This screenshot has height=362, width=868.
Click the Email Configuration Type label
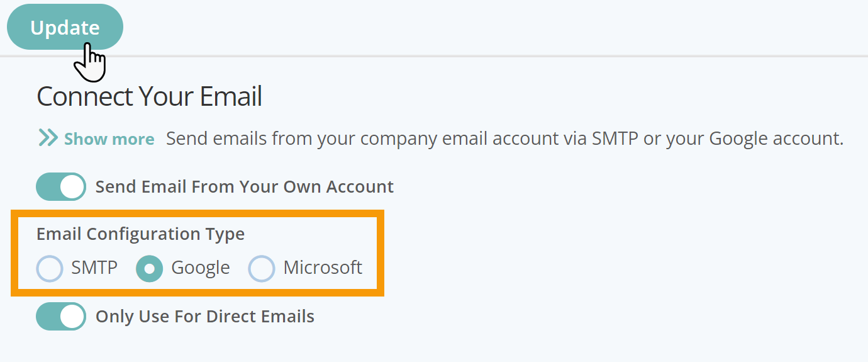pyautogui.click(x=141, y=234)
